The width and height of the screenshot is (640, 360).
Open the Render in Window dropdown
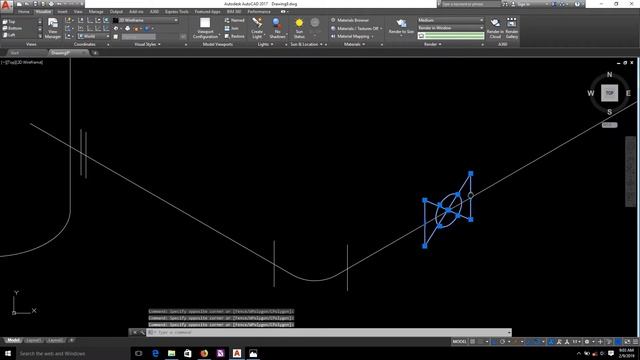(451, 28)
